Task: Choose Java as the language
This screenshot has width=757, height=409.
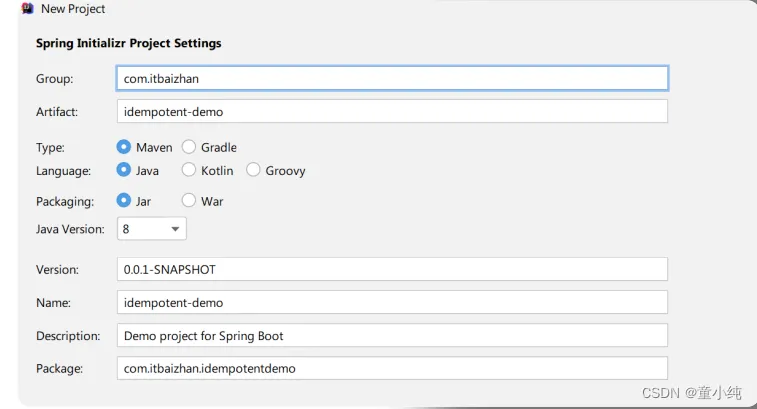Action: pos(125,171)
